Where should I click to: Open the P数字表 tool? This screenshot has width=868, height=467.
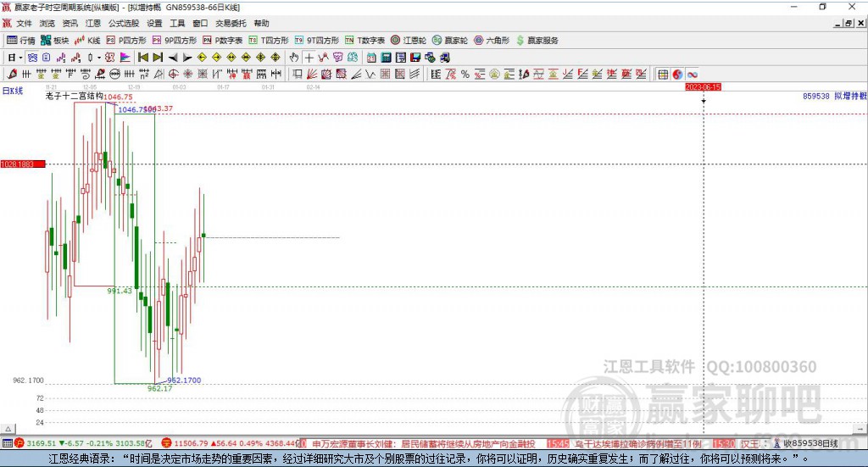[222, 41]
